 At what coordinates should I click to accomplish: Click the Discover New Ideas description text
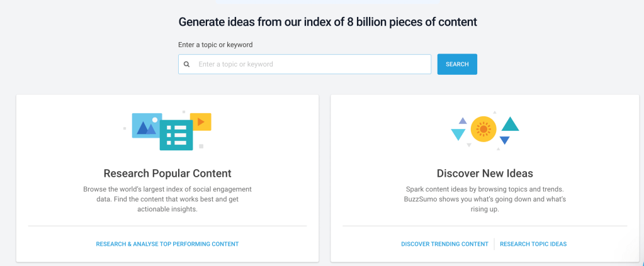pos(485,199)
